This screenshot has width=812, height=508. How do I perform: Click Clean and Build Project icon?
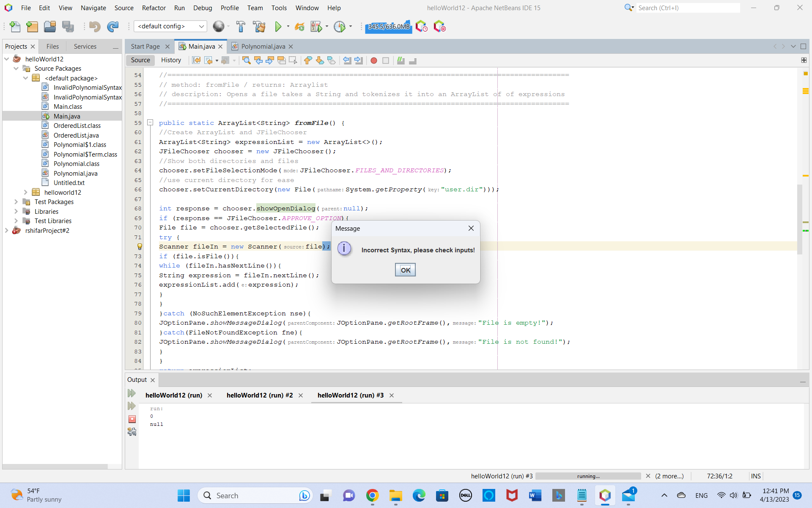(259, 27)
